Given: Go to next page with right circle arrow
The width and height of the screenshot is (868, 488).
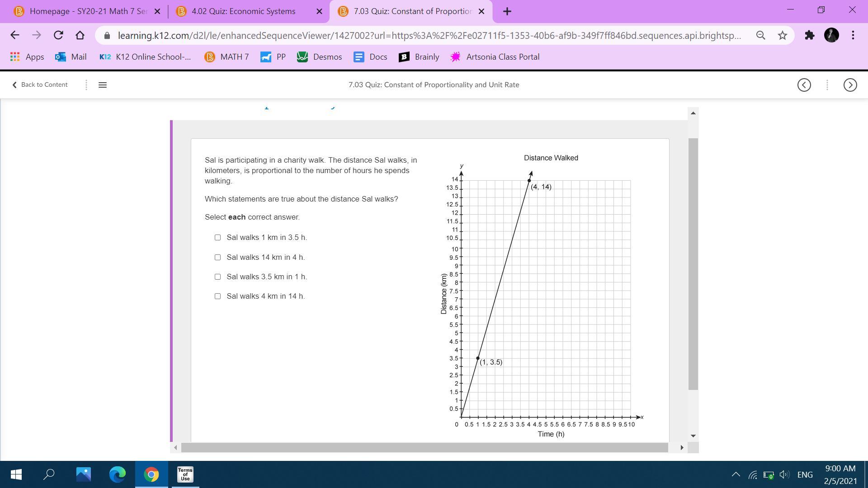Looking at the screenshot, I should click(x=850, y=85).
